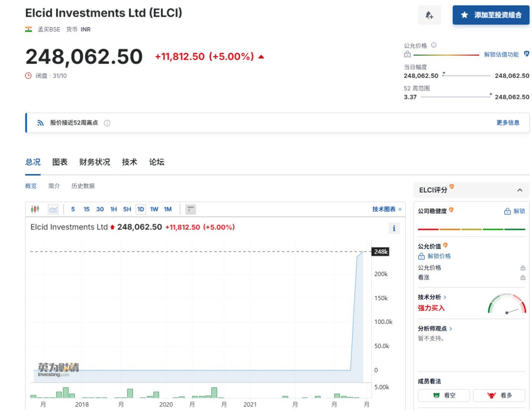This screenshot has height=410, width=532.
Task: Set chart interval to 30 minutes
Action: (100, 209)
